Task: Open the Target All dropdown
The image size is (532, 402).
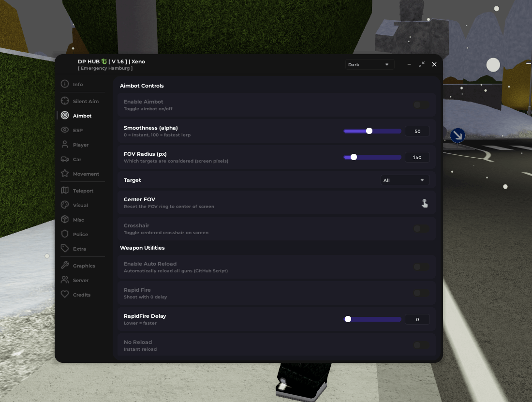Action: [x=405, y=180]
